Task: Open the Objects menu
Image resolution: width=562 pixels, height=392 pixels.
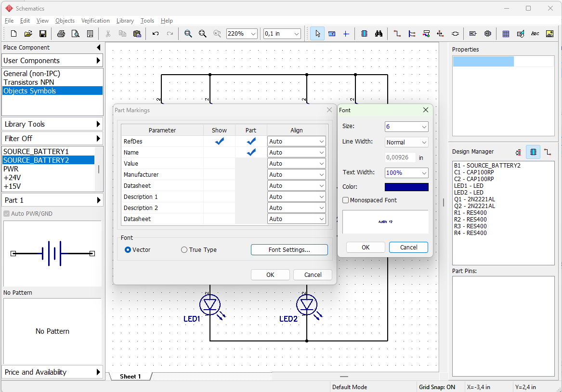Action: pos(65,21)
